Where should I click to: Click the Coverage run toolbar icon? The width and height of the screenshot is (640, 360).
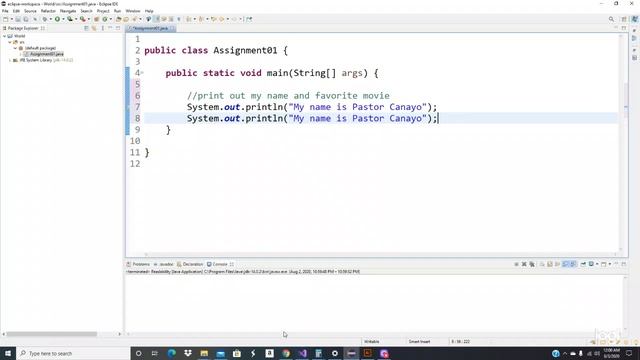[x=70, y=19]
